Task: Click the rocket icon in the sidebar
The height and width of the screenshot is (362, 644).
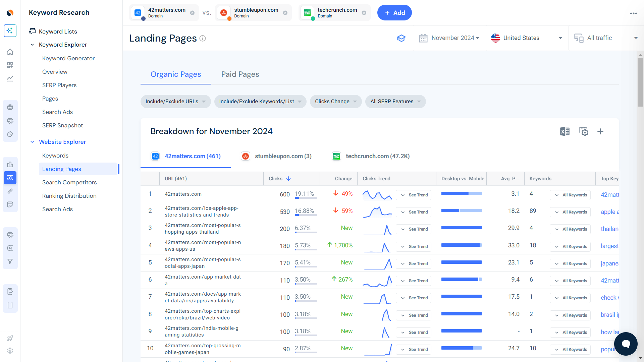Action: click(10, 339)
